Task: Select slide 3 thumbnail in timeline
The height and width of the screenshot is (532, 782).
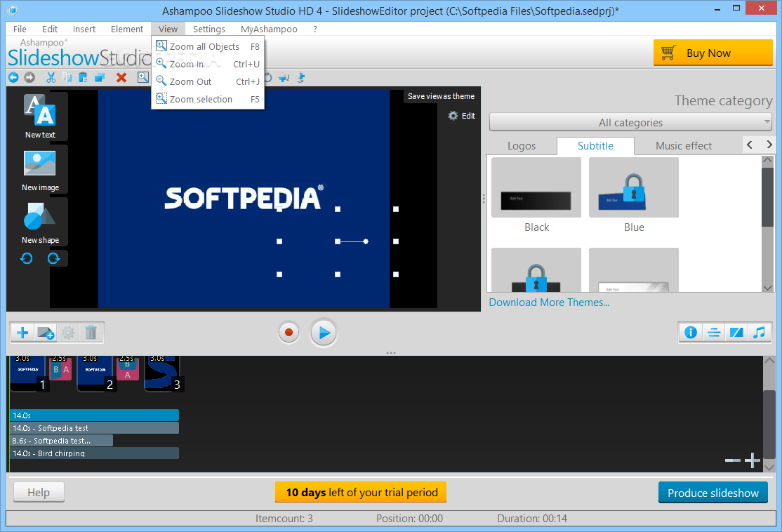Action: 164,373
